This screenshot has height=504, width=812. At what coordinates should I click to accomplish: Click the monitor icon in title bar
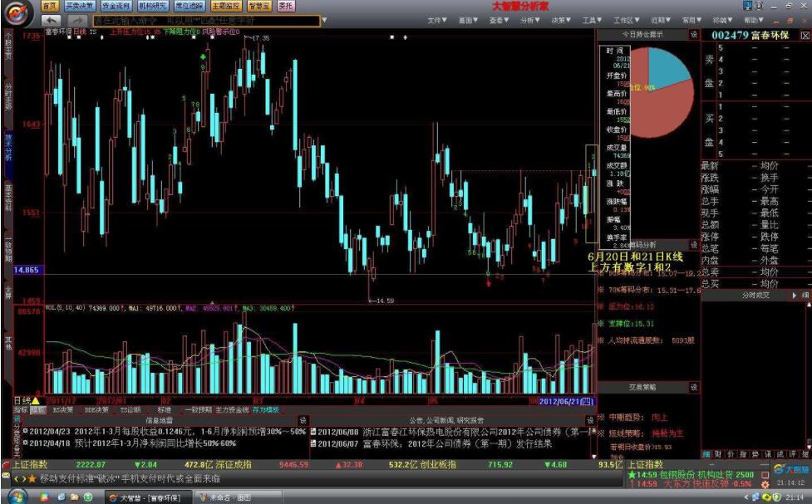pos(747,6)
